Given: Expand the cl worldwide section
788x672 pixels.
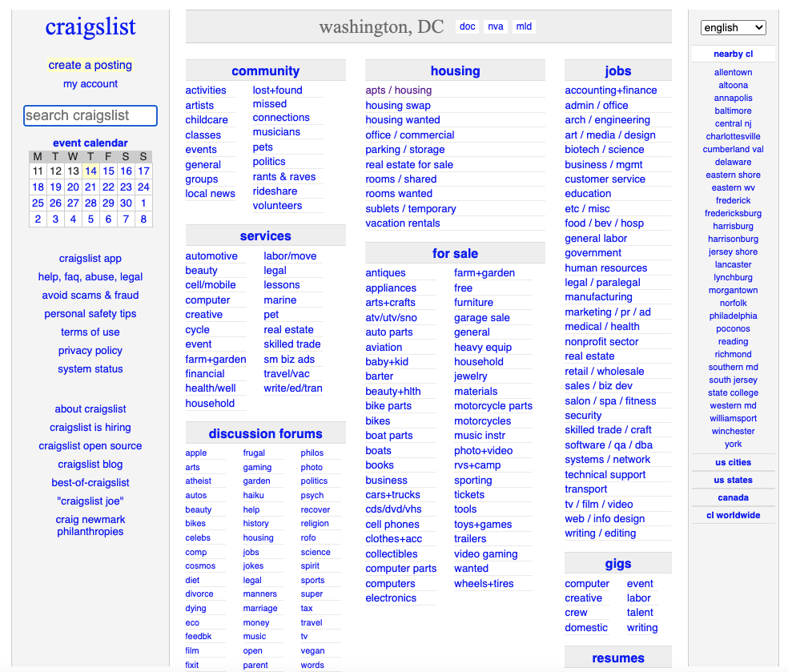Looking at the screenshot, I should tap(733, 515).
